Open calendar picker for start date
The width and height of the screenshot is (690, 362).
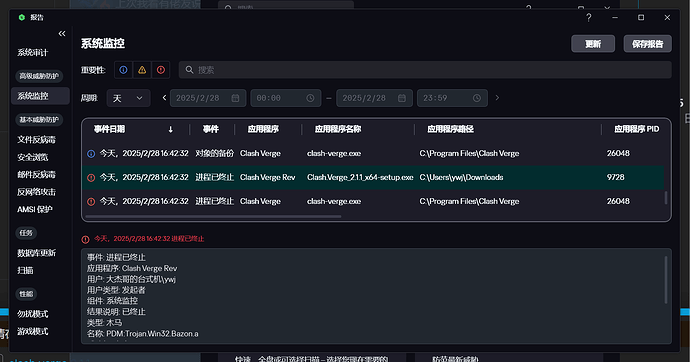[x=235, y=98]
